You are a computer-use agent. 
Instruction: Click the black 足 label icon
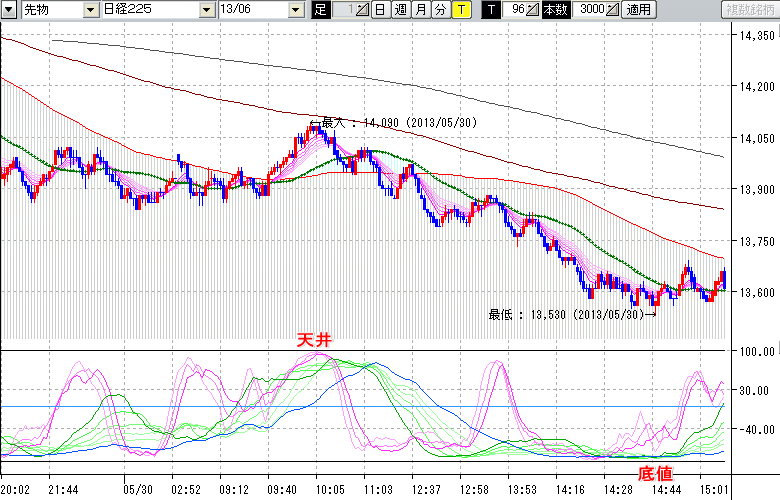[320, 10]
